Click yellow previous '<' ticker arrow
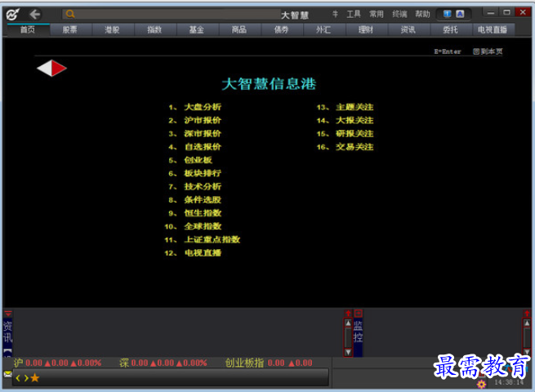The height and width of the screenshot is (392, 535). click(18, 378)
